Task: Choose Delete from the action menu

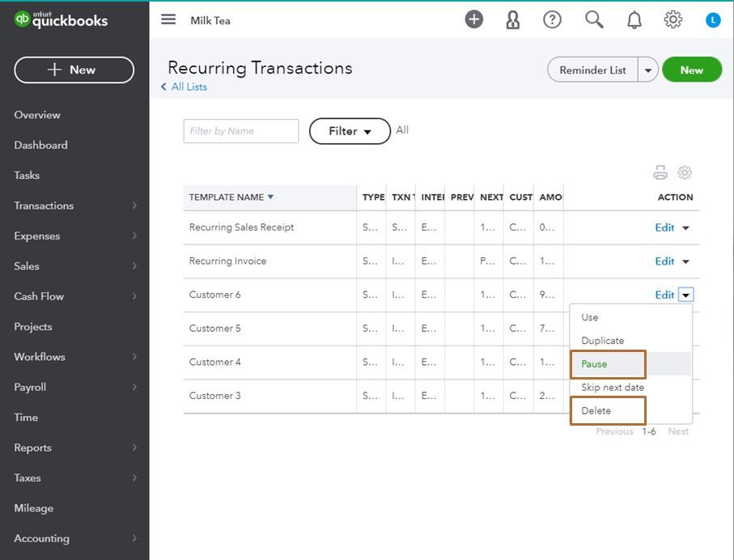Action: pos(631,410)
